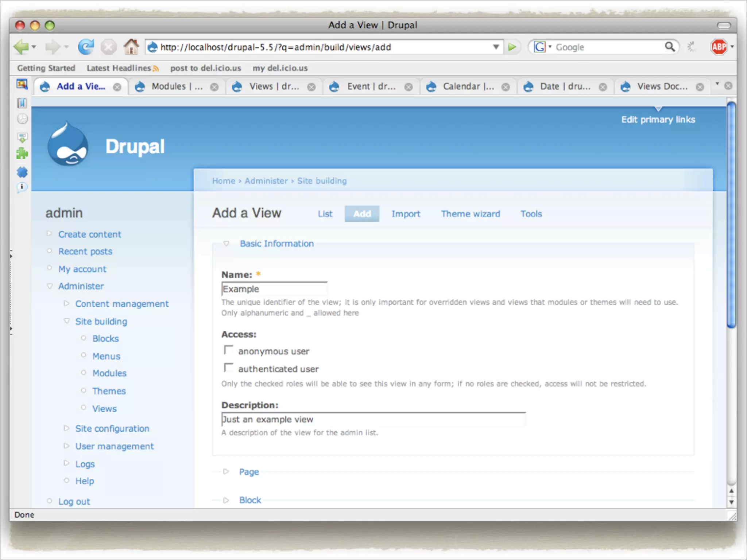The width and height of the screenshot is (747, 560).
Task: Open the Import tab of Views
Action: (406, 214)
